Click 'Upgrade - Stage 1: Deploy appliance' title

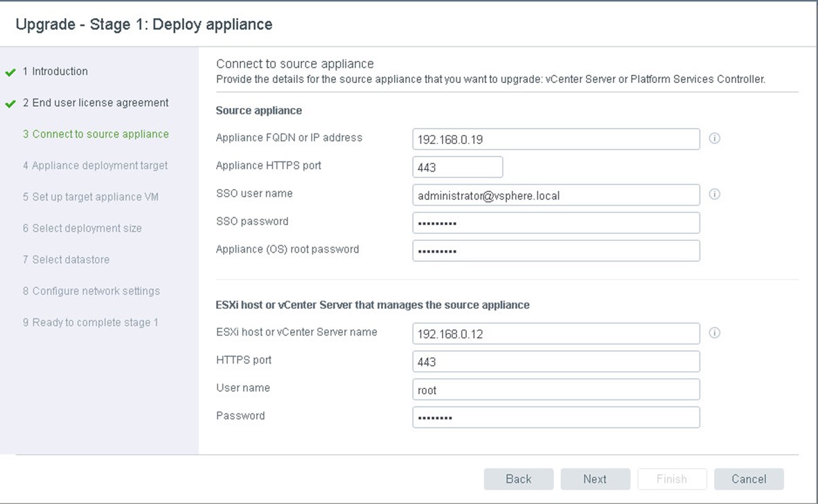tap(144, 24)
